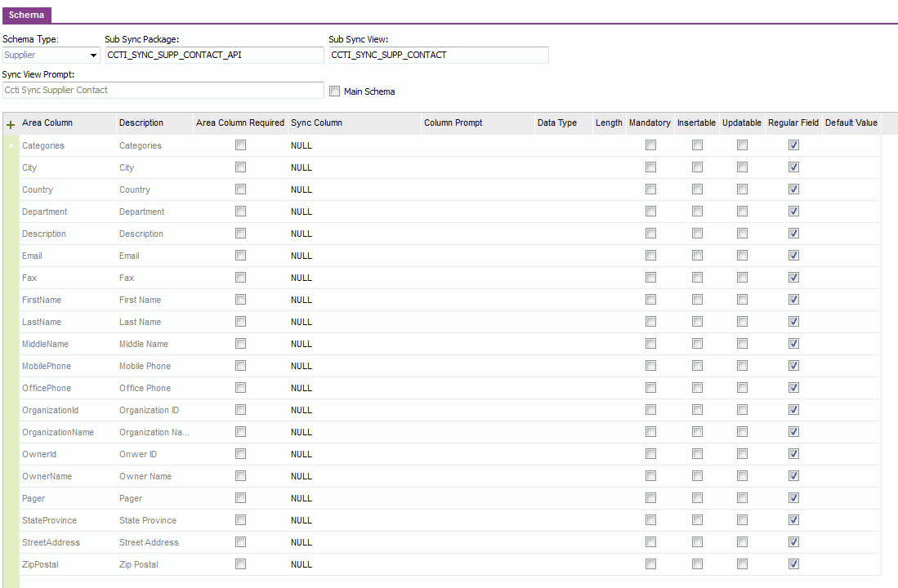Switch to the Schema tab

[26, 15]
